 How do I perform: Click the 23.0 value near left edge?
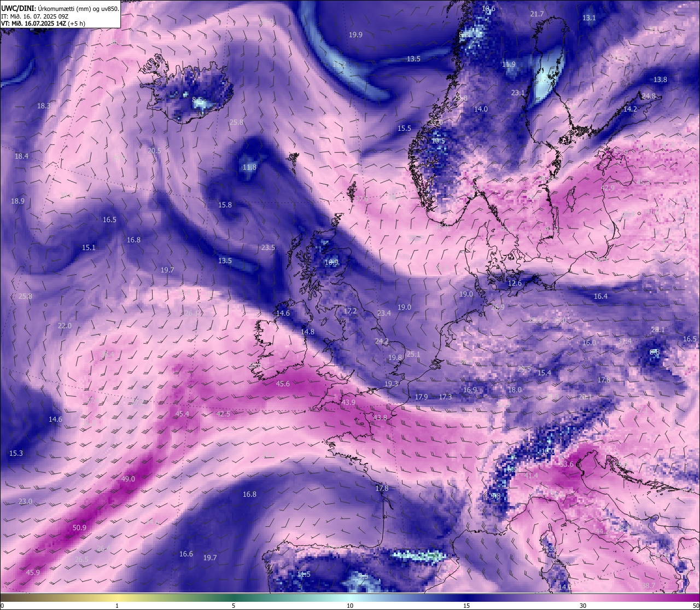[x=25, y=501]
